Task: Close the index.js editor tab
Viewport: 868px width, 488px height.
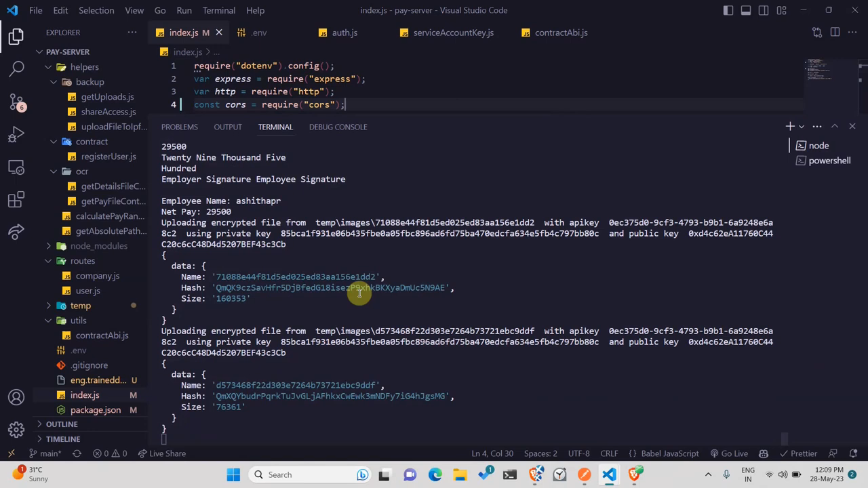Action: click(x=218, y=33)
